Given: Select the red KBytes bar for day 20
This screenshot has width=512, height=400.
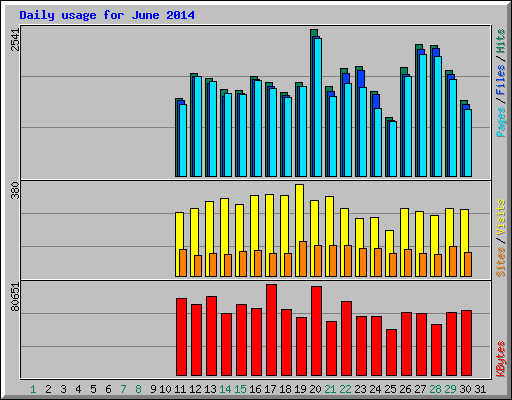Looking at the screenshot, I should tap(316, 331).
